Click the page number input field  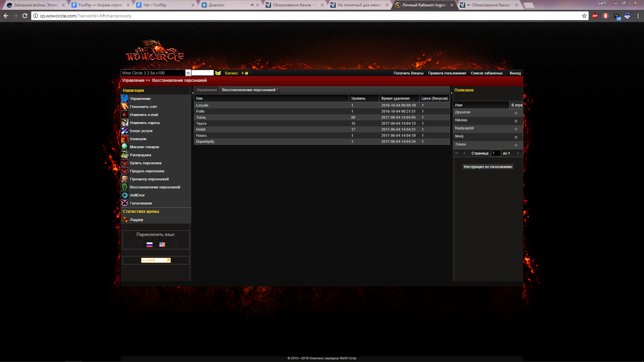coord(496,153)
